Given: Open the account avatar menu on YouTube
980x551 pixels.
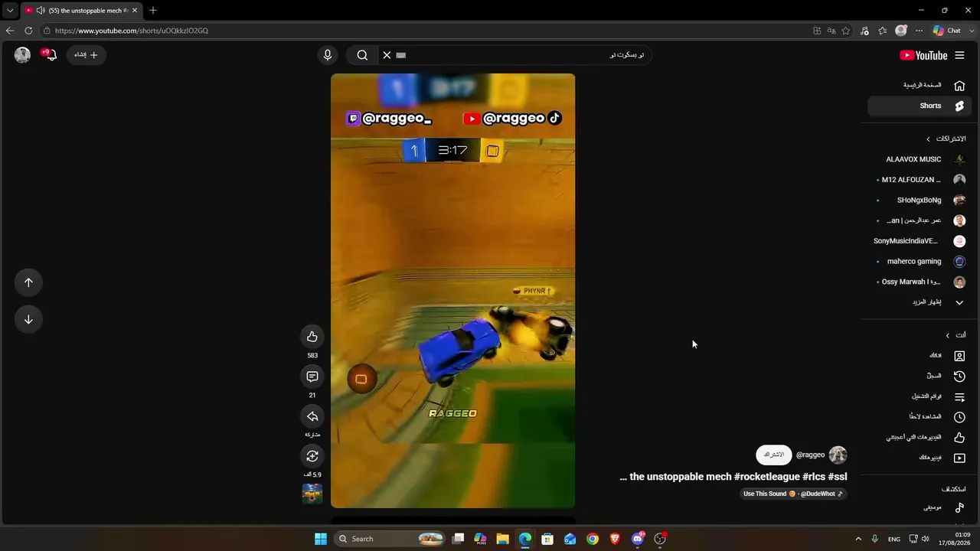Looking at the screenshot, I should point(22,55).
